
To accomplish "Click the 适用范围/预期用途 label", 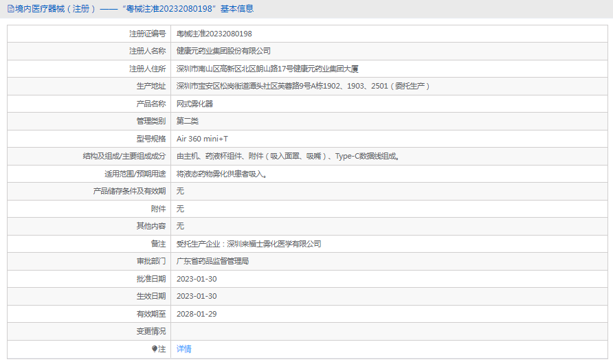I will pyautogui.click(x=135, y=174).
